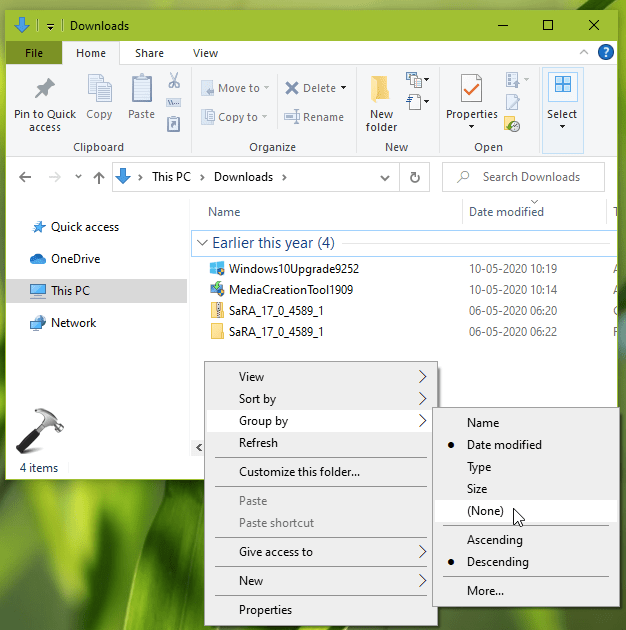Select Windows10Upgrade9252 file
This screenshot has height=630, width=626.
[x=284, y=268]
